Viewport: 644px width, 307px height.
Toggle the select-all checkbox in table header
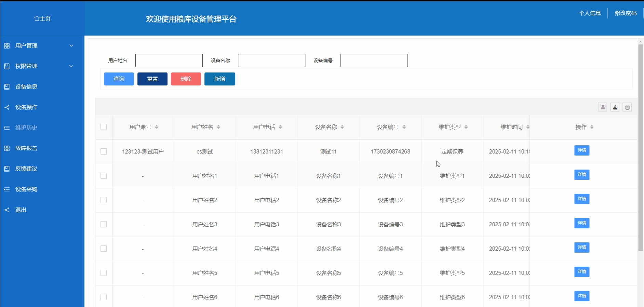104,127
